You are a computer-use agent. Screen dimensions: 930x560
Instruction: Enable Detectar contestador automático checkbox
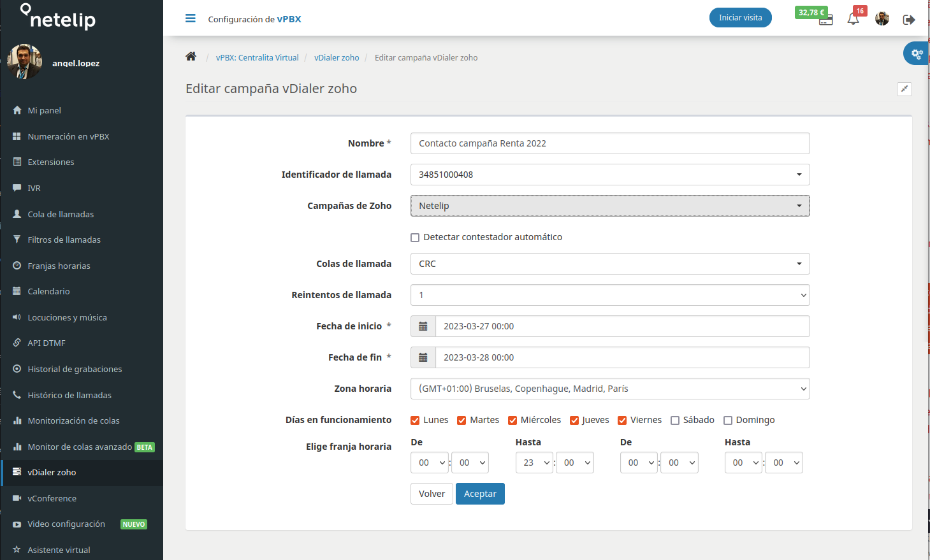click(x=415, y=238)
